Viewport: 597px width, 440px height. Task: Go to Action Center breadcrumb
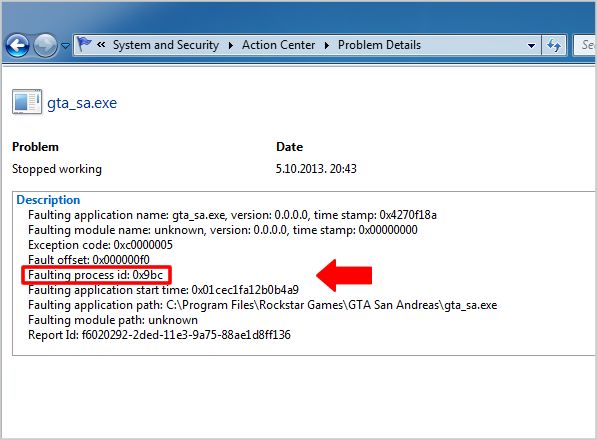(278, 45)
